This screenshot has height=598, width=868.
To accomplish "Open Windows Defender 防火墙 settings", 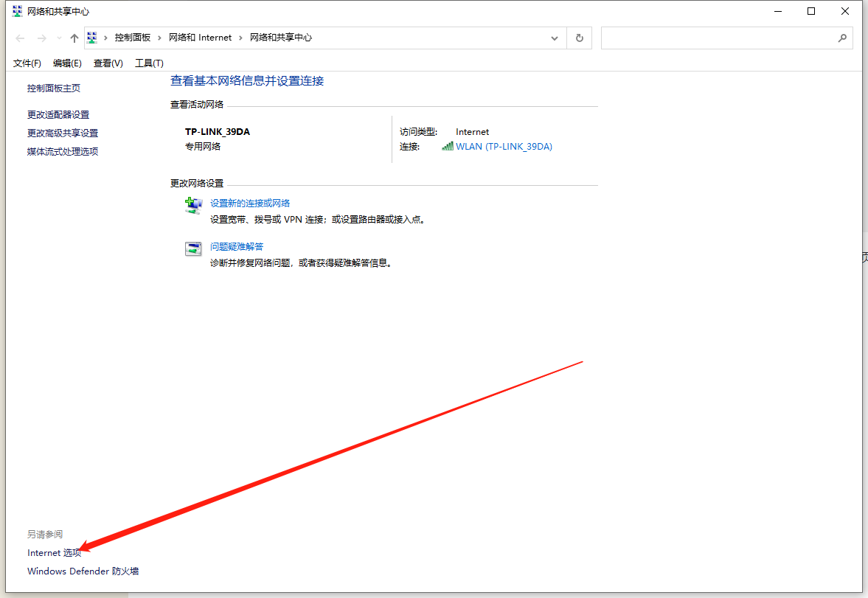I will click(x=82, y=571).
